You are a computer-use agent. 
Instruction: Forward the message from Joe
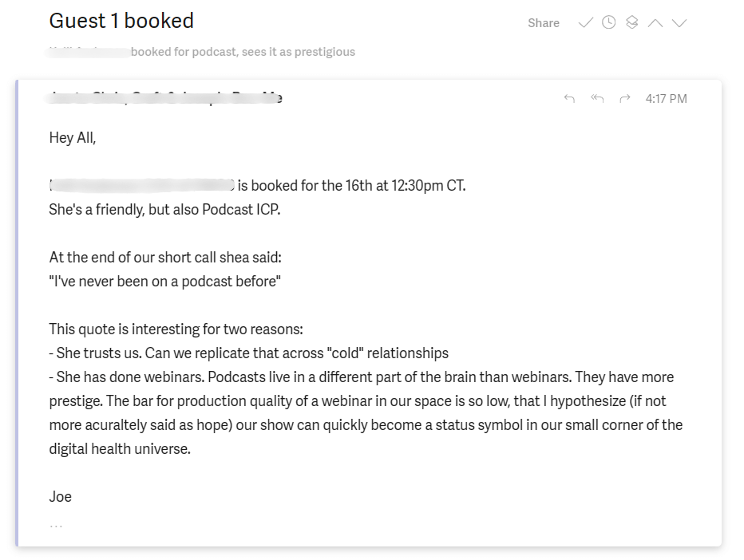coord(625,98)
